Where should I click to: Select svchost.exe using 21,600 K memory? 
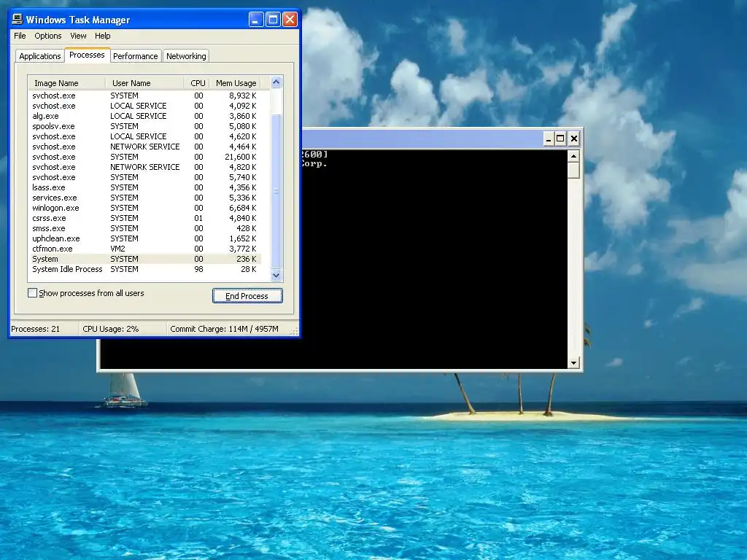[x=145, y=157]
